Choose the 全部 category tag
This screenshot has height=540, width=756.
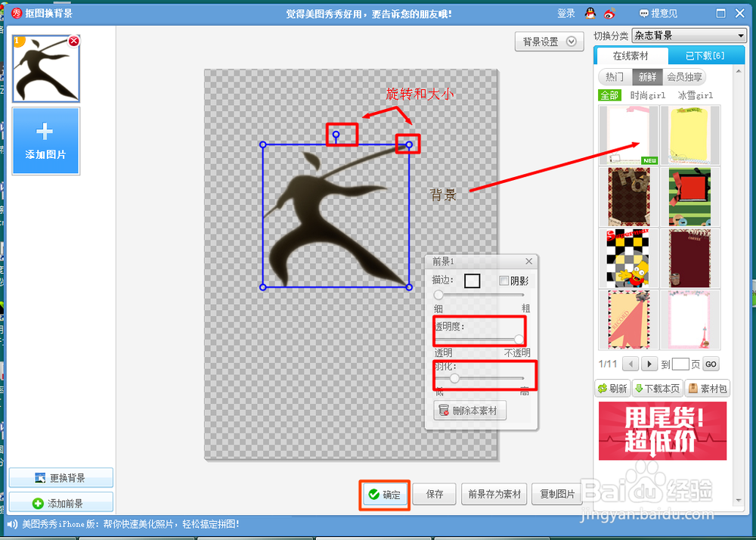609,95
